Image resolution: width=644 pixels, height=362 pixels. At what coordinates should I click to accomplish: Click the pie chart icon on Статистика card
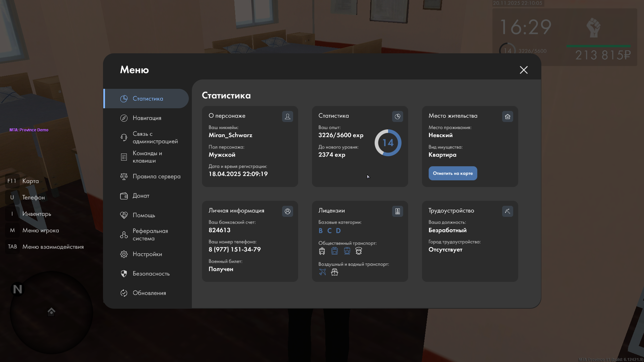click(397, 116)
